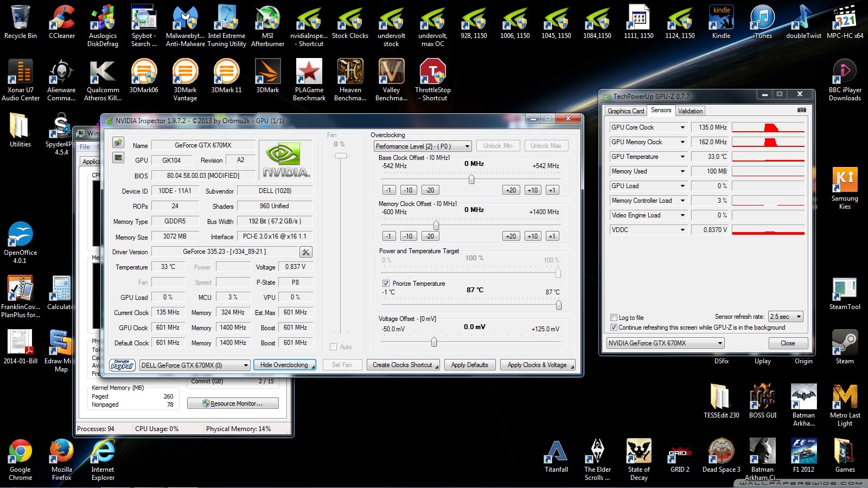
Task: Open the NVIDIA GeForce GTX 670MX dropdown in GPU-Z
Action: pos(665,343)
